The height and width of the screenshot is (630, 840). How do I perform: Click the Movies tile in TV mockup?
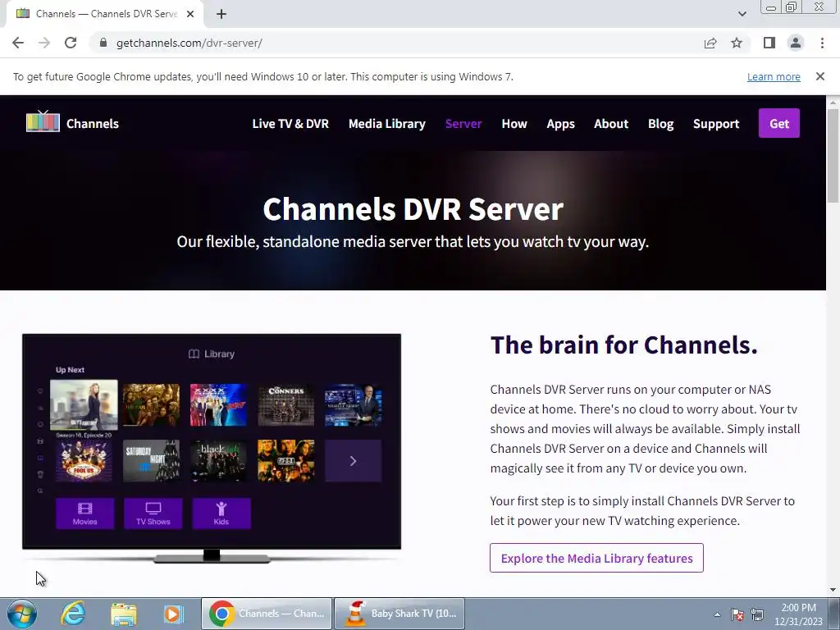pyautogui.click(x=84, y=514)
